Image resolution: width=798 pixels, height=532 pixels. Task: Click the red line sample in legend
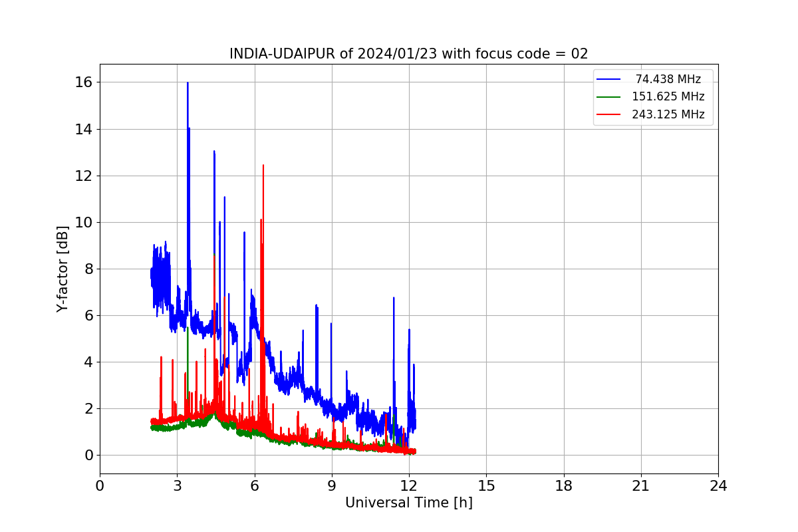608,114
